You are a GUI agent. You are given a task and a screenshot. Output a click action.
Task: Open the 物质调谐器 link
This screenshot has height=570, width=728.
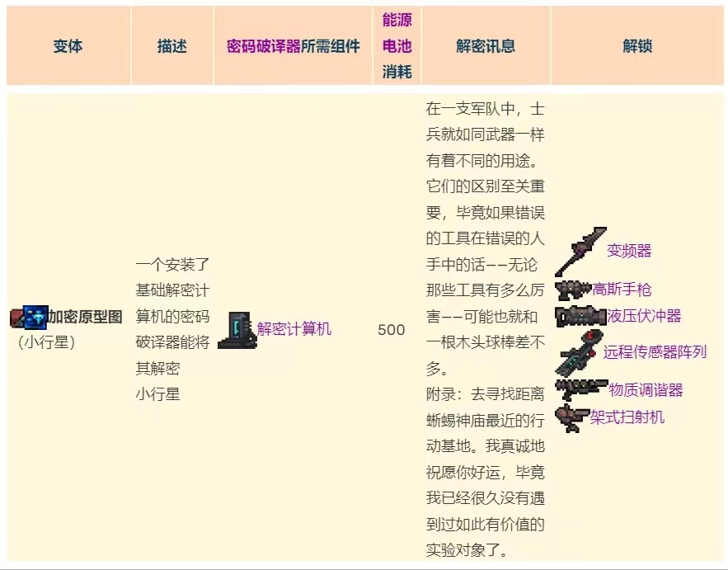[646, 390]
